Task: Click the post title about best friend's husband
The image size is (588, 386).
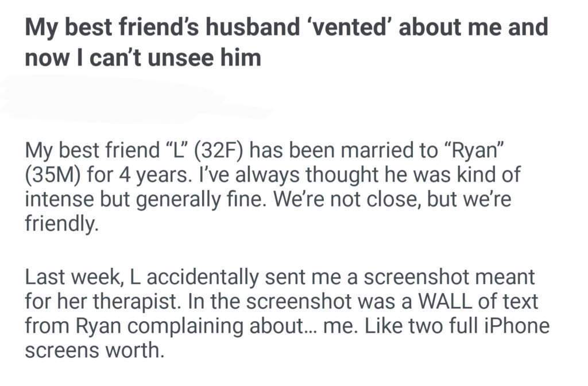Action: (x=286, y=42)
